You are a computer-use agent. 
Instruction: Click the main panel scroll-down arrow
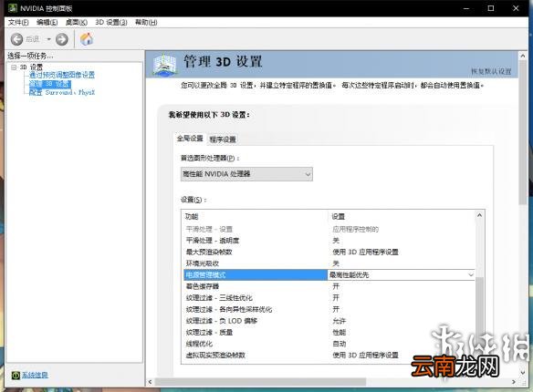point(523,373)
